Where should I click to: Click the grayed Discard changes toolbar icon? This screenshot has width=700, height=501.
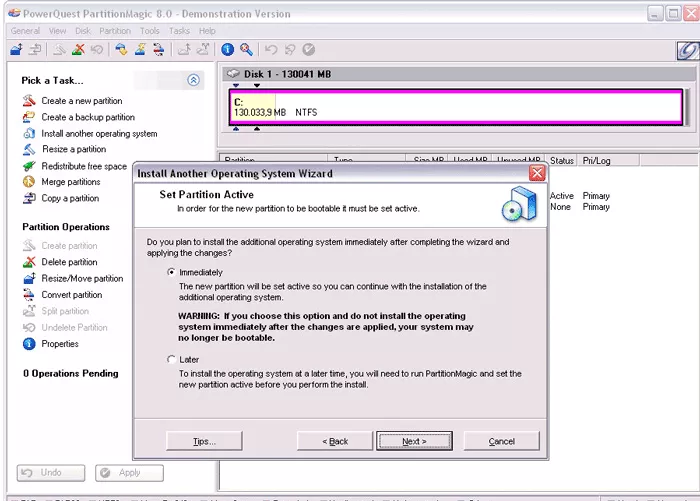point(290,49)
